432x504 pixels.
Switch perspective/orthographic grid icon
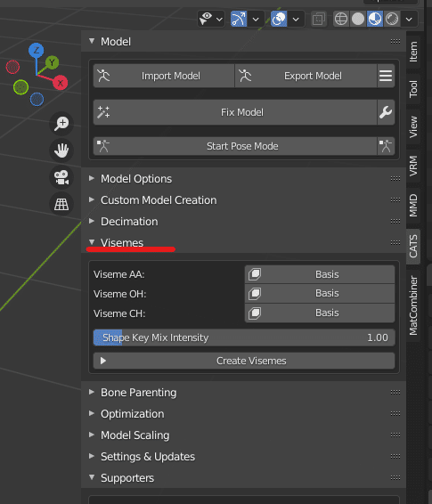61,204
